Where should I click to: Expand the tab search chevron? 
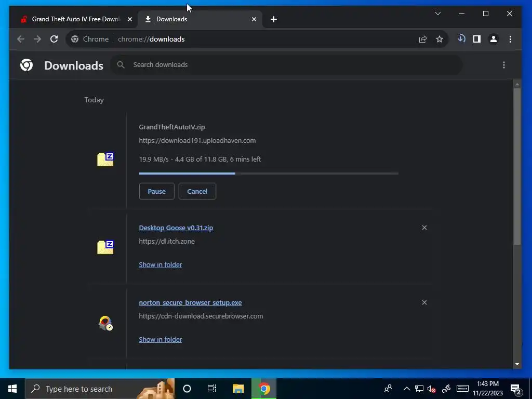tap(438, 14)
